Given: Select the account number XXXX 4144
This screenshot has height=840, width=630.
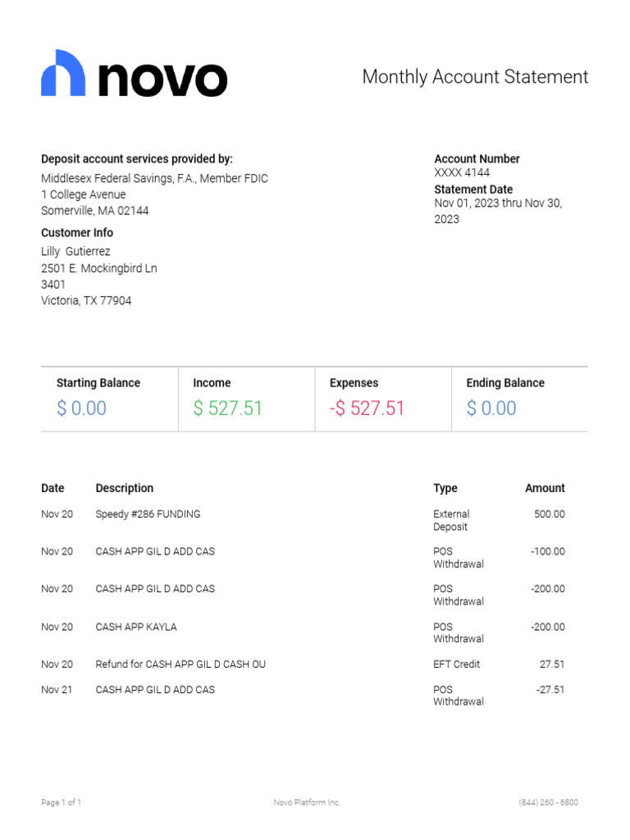Looking at the screenshot, I should [x=462, y=172].
